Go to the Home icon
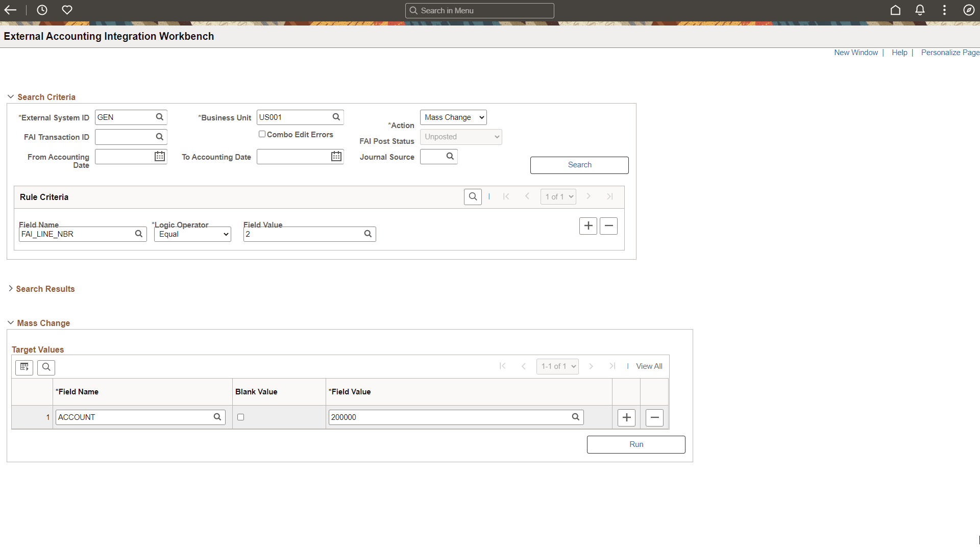980x551 pixels. click(x=895, y=10)
